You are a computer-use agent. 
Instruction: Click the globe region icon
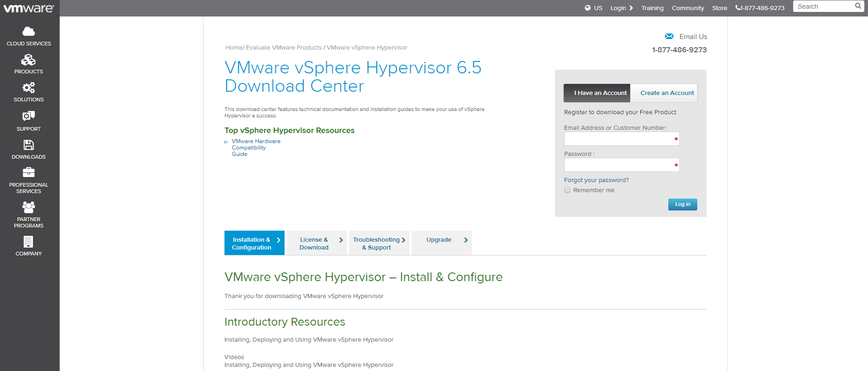point(588,8)
